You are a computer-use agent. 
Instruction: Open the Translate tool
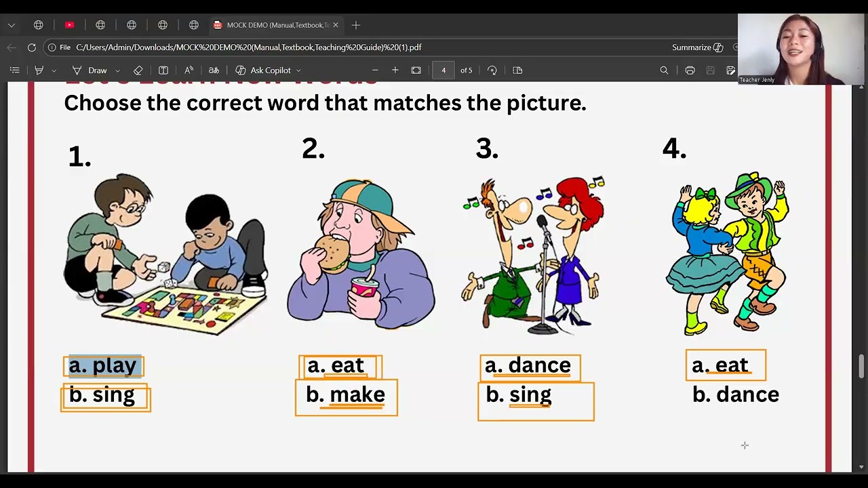pyautogui.click(x=214, y=70)
